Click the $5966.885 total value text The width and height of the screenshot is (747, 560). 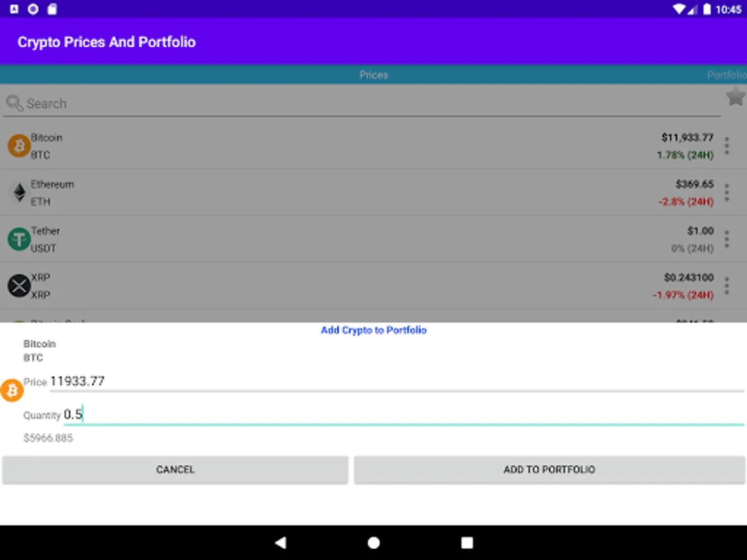(x=48, y=438)
